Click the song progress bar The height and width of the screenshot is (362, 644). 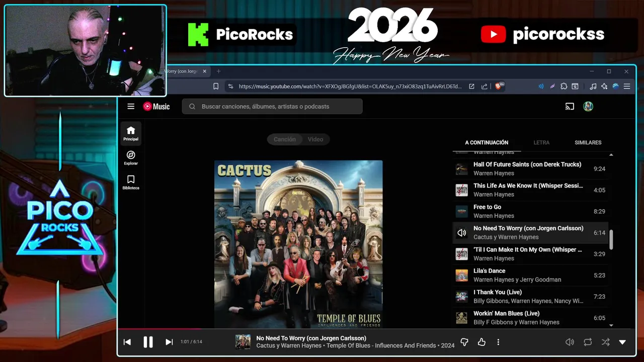[x=376, y=329]
